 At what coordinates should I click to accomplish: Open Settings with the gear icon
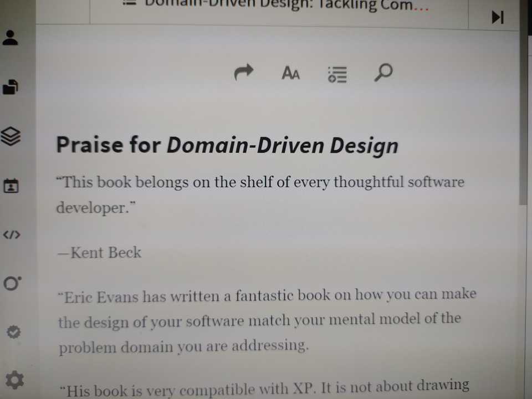click(14, 380)
